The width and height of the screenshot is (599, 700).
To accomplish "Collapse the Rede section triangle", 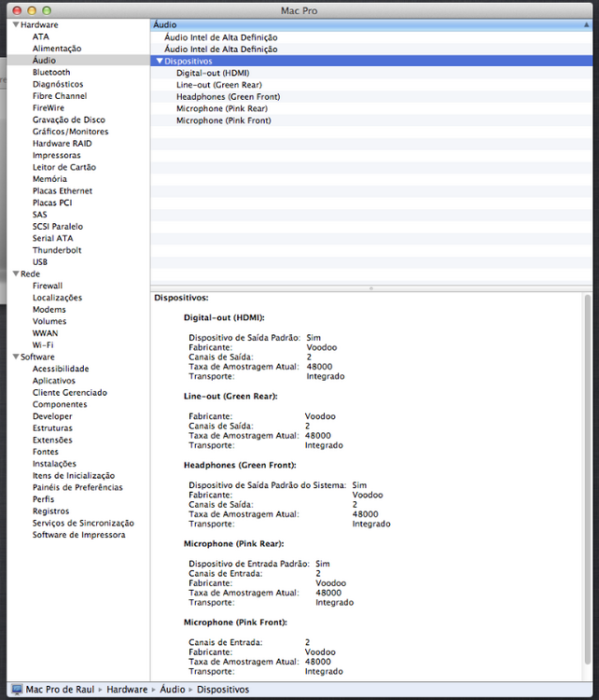I will click(16, 273).
